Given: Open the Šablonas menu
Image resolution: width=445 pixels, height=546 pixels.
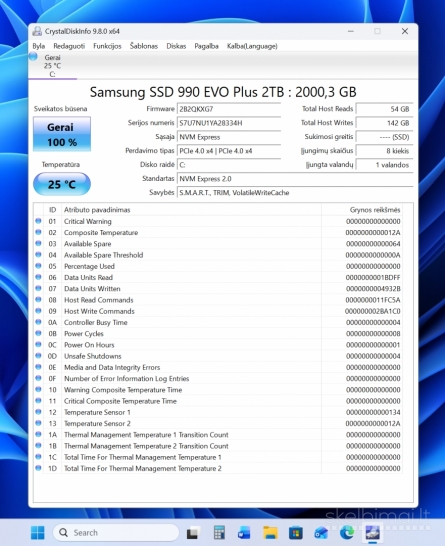Looking at the screenshot, I should point(144,46).
